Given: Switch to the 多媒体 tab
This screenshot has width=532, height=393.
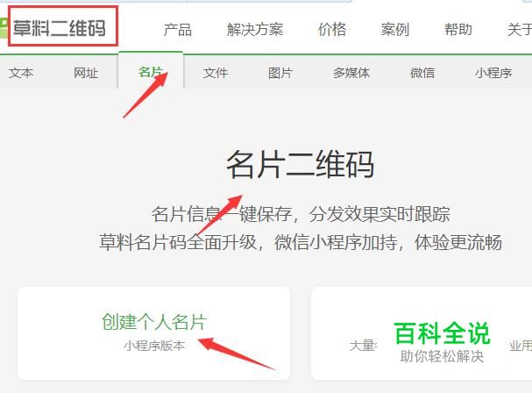Looking at the screenshot, I should (351, 73).
